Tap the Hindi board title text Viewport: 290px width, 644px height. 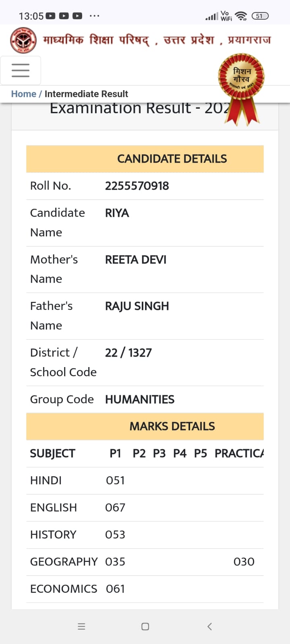click(157, 40)
